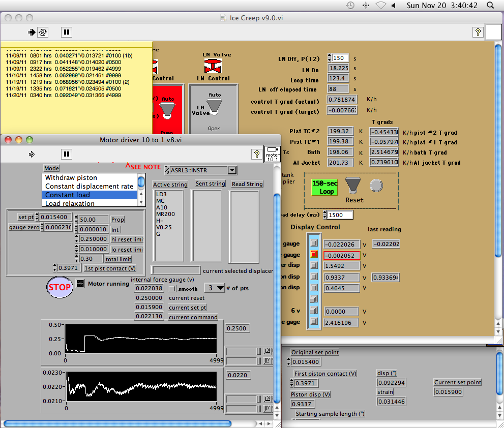
Task: Open context help in Ice Creep window
Action: (478, 32)
